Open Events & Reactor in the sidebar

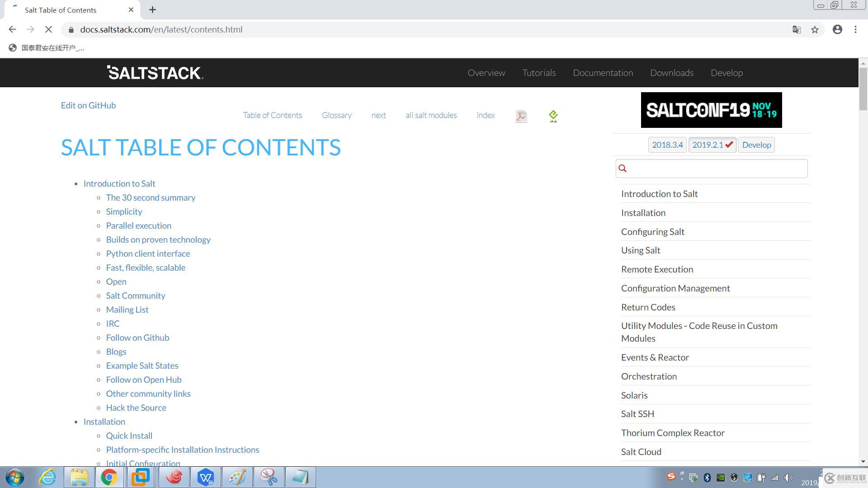click(x=655, y=357)
